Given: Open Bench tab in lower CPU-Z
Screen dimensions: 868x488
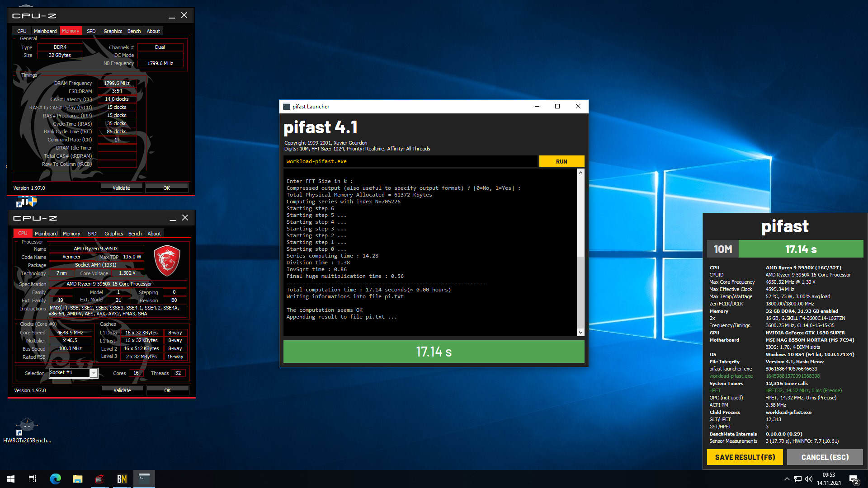Looking at the screenshot, I should (135, 234).
